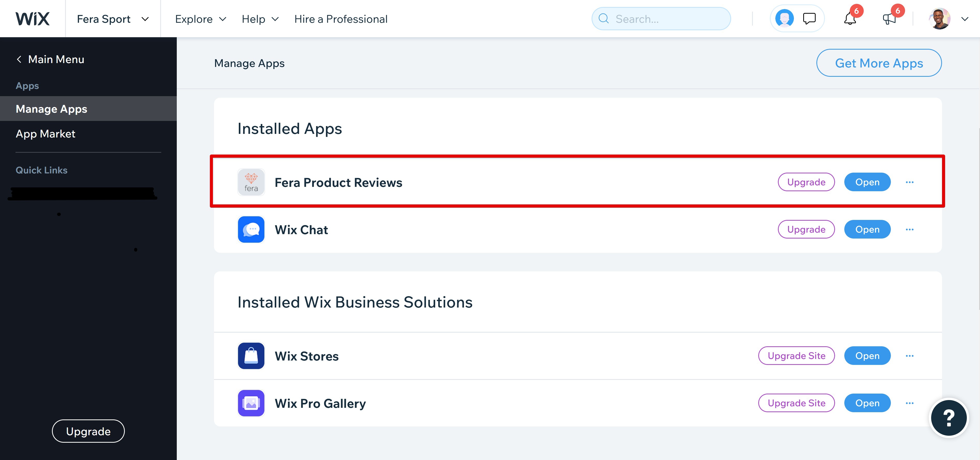Open Wix Stores app
The width and height of the screenshot is (980, 460).
click(x=868, y=356)
